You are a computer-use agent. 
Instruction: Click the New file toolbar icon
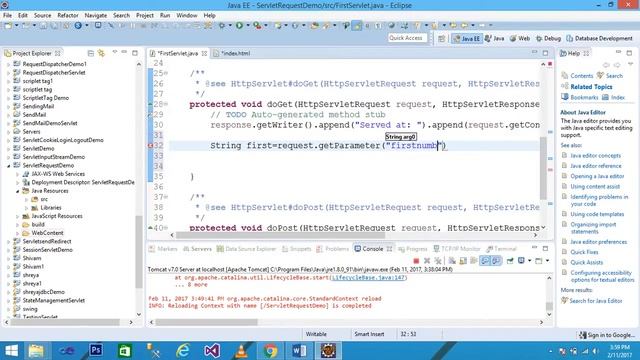coord(8,25)
